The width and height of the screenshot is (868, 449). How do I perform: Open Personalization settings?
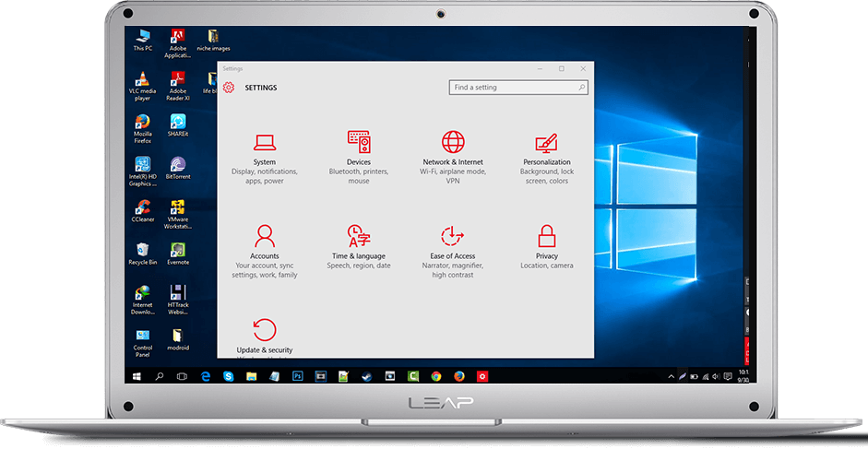point(546,159)
